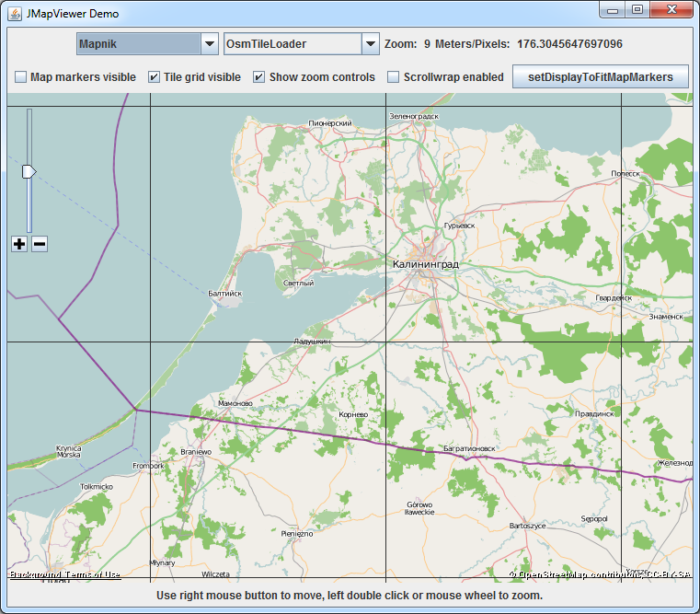This screenshot has width=700, height=614.
Task: Click the arrow beside the Mapnik field
Action: [209, 44]
